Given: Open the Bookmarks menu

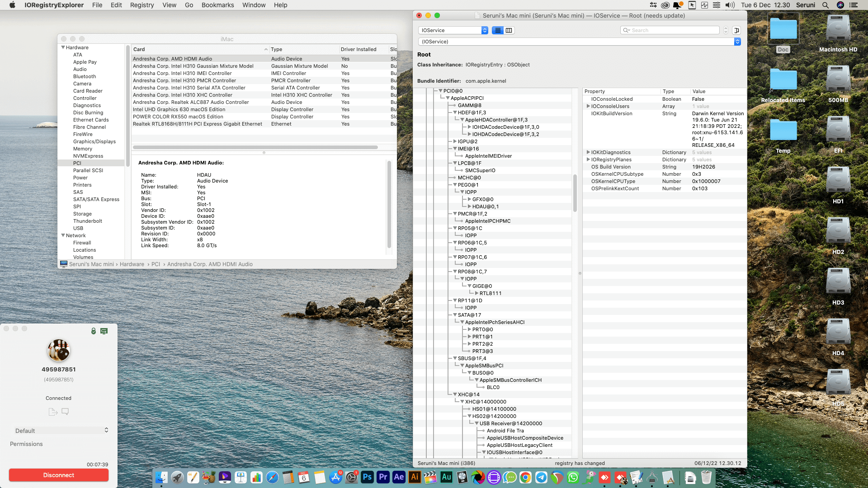Looking at the screenshot, I should [217, 5].
